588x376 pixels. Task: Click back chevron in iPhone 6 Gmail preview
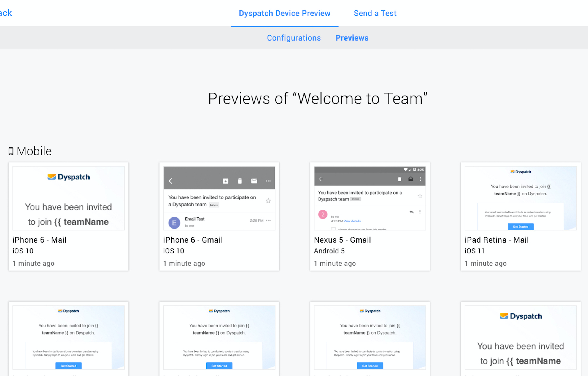(x=170, y=181)
